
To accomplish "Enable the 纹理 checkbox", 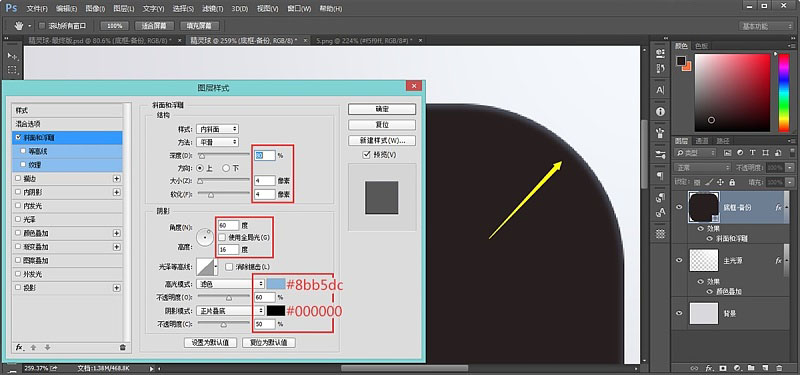I will coord(23,165).
